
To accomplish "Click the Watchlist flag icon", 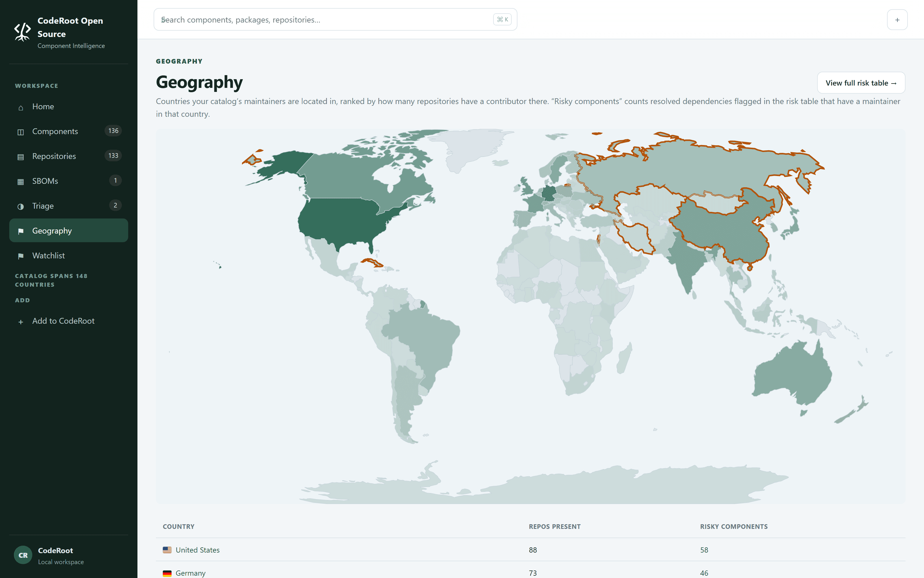I will coord(21,256).
